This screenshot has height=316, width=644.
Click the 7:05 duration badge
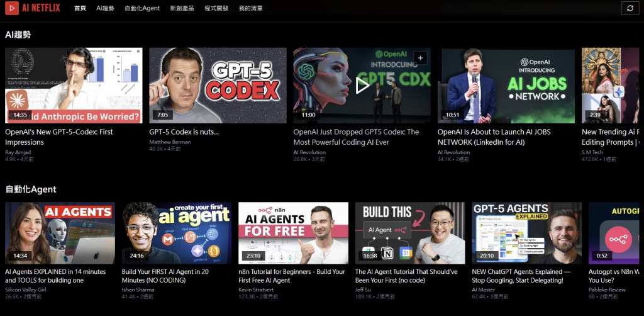[x=162, y=115]
